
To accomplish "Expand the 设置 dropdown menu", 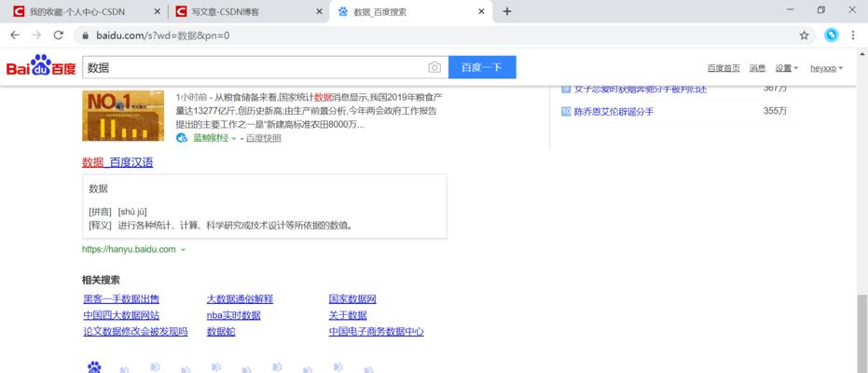I will pos(787,69).
